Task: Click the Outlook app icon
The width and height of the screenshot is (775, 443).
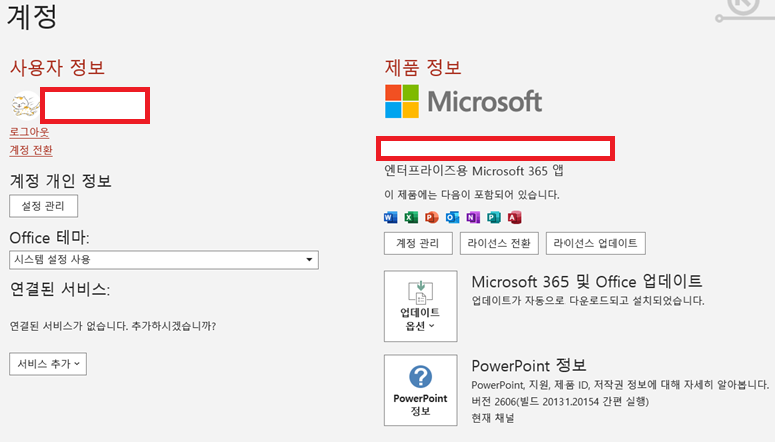Action: click(452, 217)
